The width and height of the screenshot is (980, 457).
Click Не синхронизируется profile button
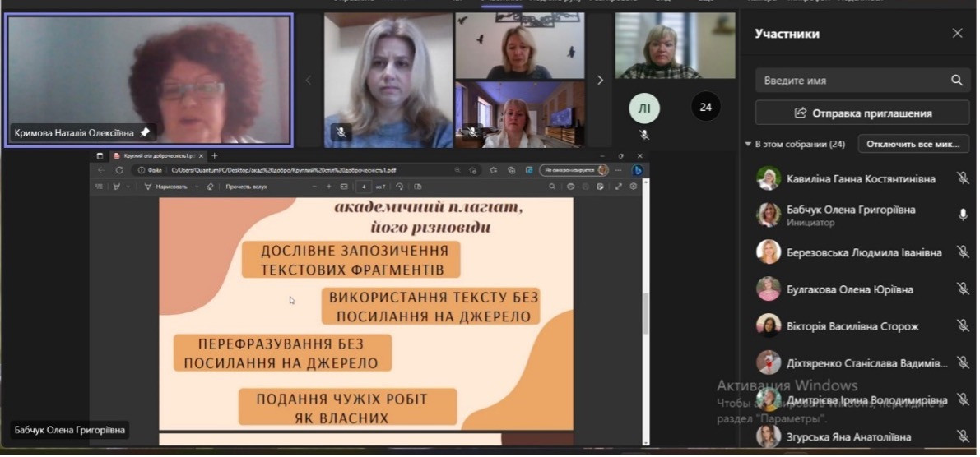tap(574, 170)
